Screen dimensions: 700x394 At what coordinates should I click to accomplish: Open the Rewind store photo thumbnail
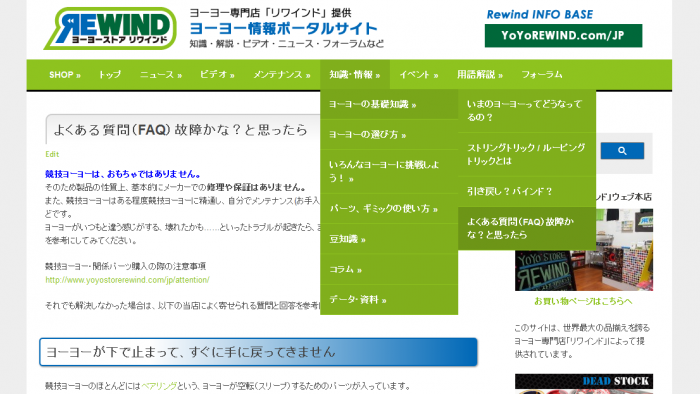point(584,250)
